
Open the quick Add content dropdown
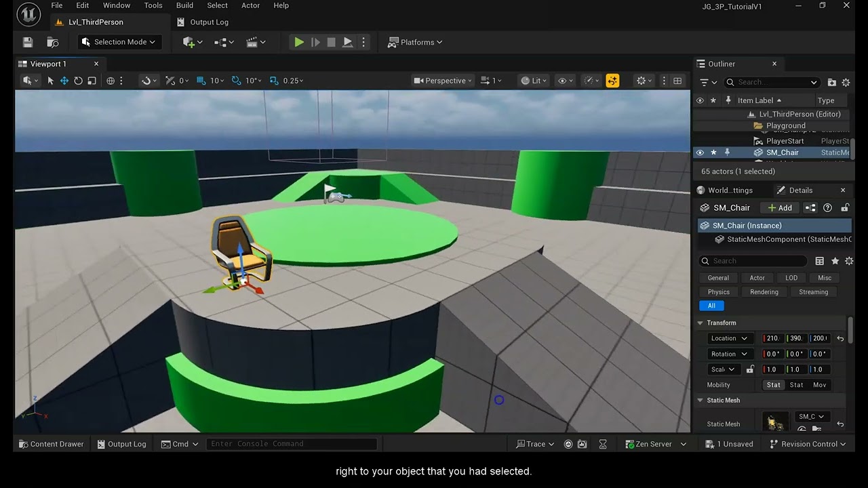[193, 42]
